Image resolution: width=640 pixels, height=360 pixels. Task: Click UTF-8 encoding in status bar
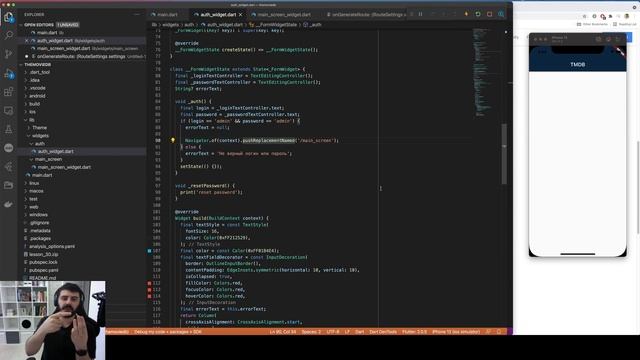(x=333, y=332)
